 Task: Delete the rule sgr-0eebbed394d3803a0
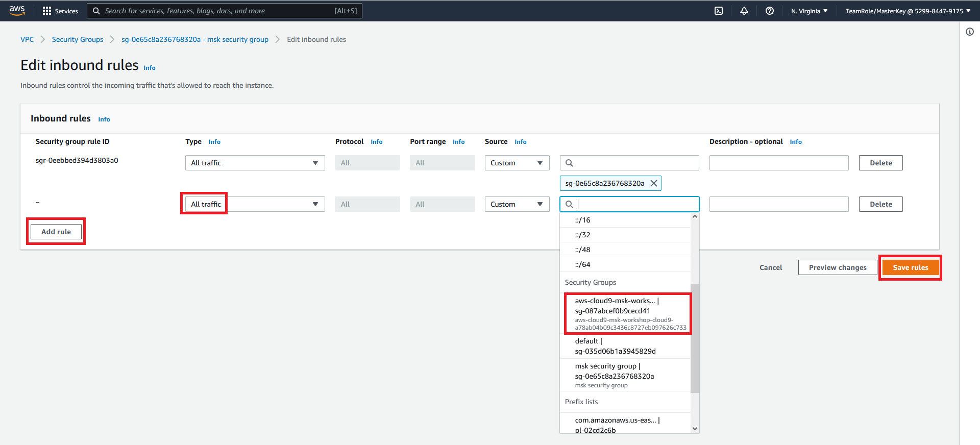[x=881, y=163]
